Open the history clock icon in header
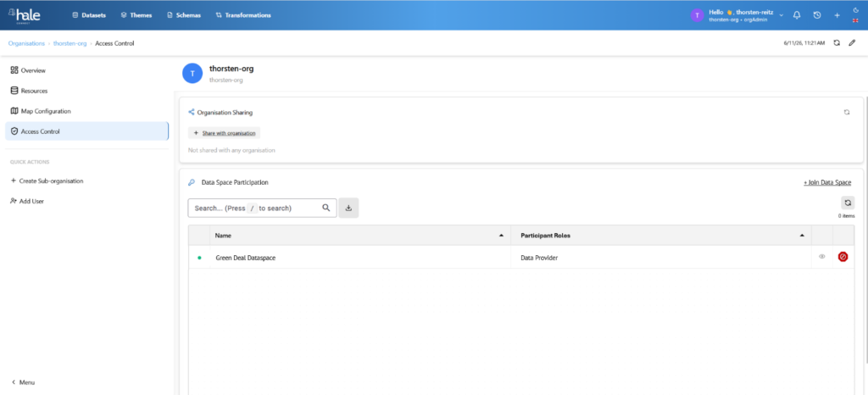Viewport: 868px width, 395px height. (x=817, y=15)
